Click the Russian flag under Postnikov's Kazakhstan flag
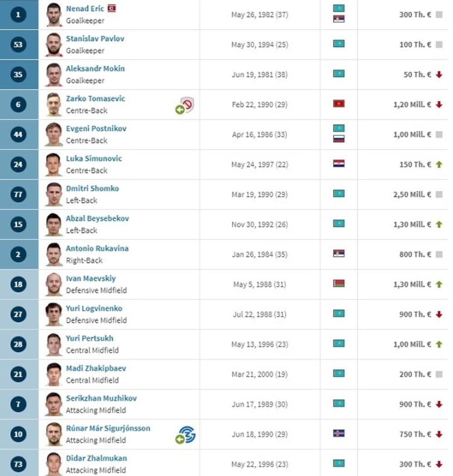The width and height of the screenshot is (453, 476). 338,139
